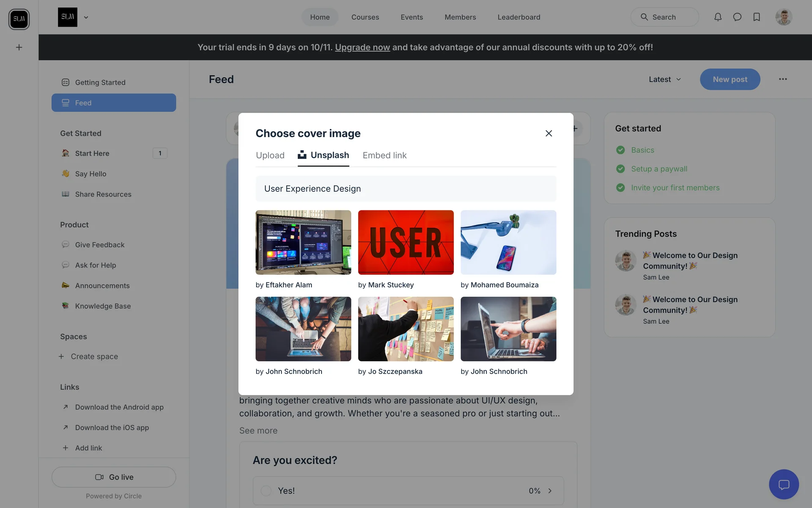The image size is (812, 508).
Task: Switch to the Upload tab
Action: 270,155
